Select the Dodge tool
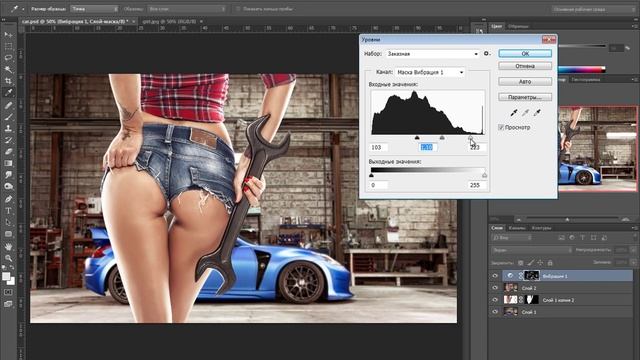This screenshot has width=640, height=360. pyautogui.click(x=8, y=187)
